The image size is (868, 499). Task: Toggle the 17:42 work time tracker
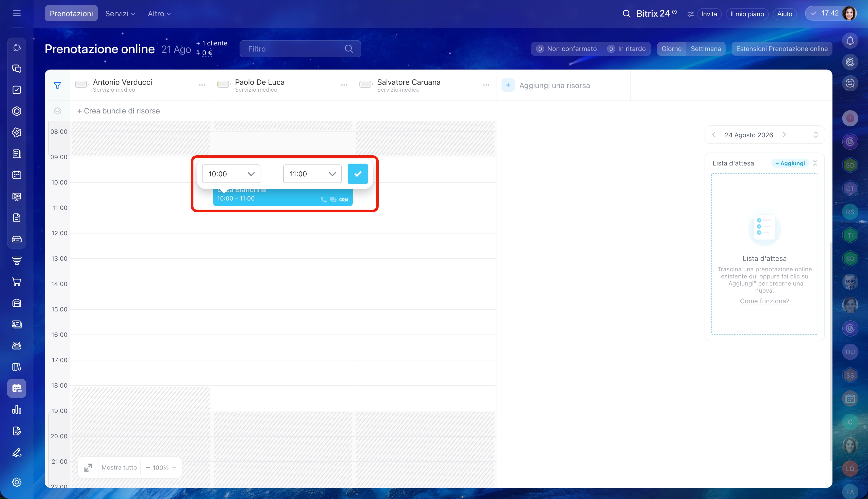coord(825,13)
